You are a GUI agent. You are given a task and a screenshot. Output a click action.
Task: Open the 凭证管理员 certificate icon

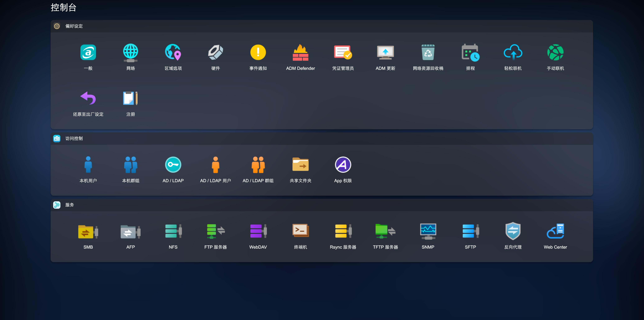coord(343,53)
